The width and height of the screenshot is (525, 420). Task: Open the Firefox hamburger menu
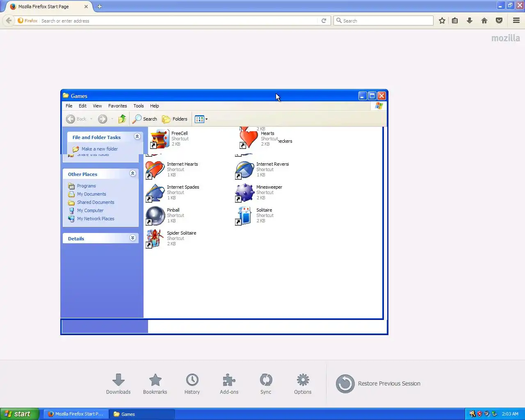tap(516, 21)
